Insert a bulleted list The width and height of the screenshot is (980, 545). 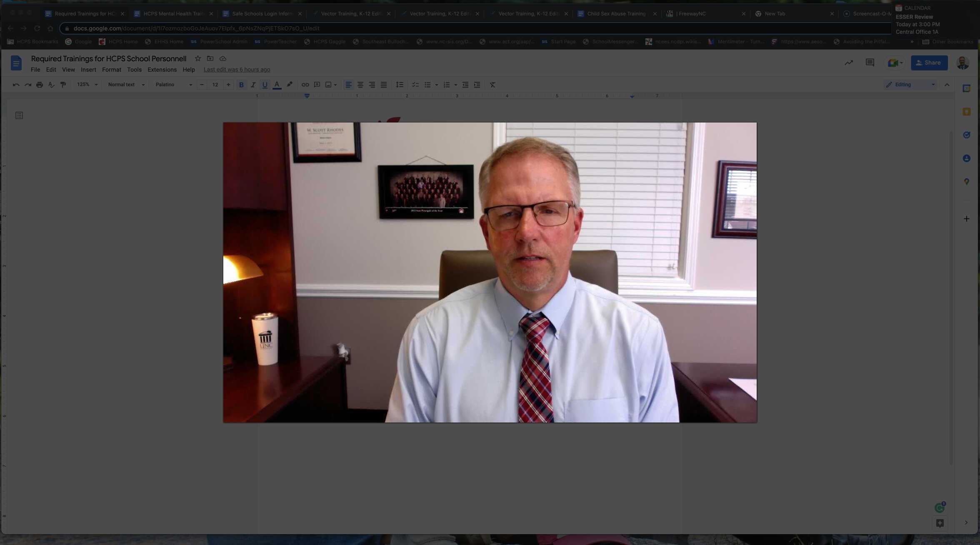point(427,85)
